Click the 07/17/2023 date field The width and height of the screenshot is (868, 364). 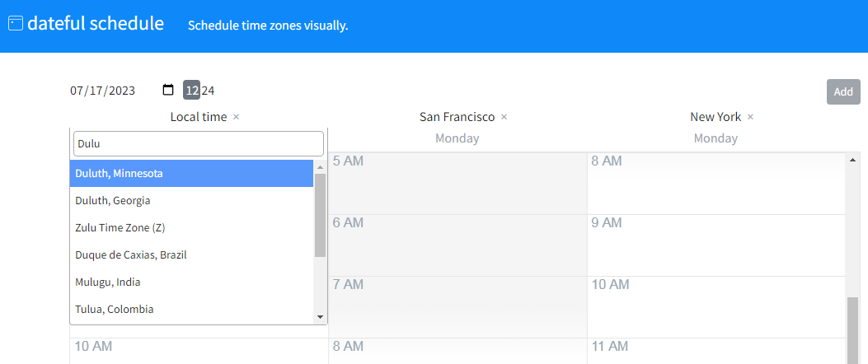[x=103, y=91]
